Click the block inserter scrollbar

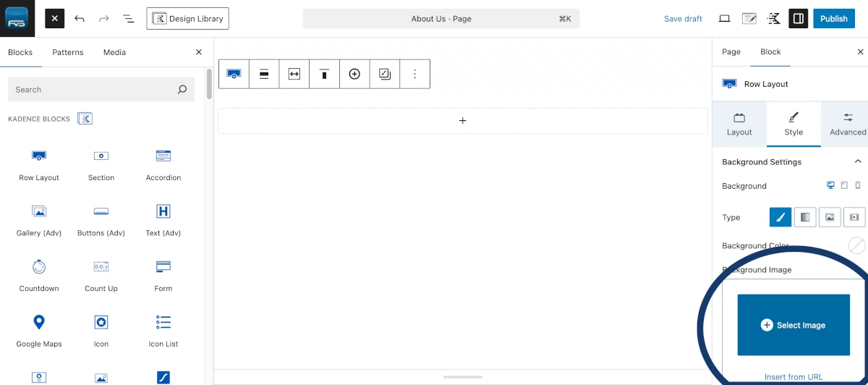pyautogui.click(x=209, y=84)
